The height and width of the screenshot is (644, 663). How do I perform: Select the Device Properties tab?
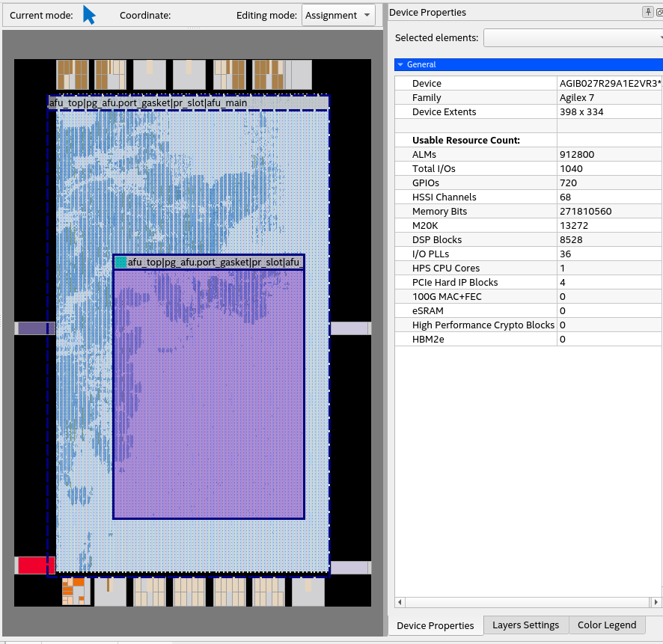[x=435, y=625]
